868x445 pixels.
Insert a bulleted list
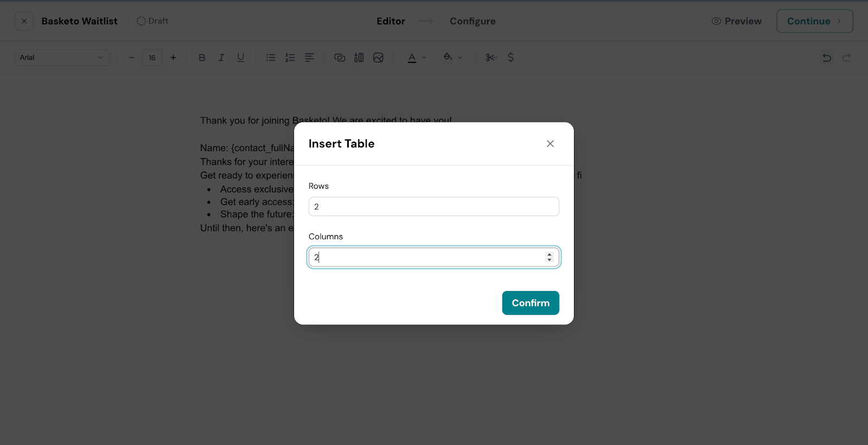tap(271, 57)
